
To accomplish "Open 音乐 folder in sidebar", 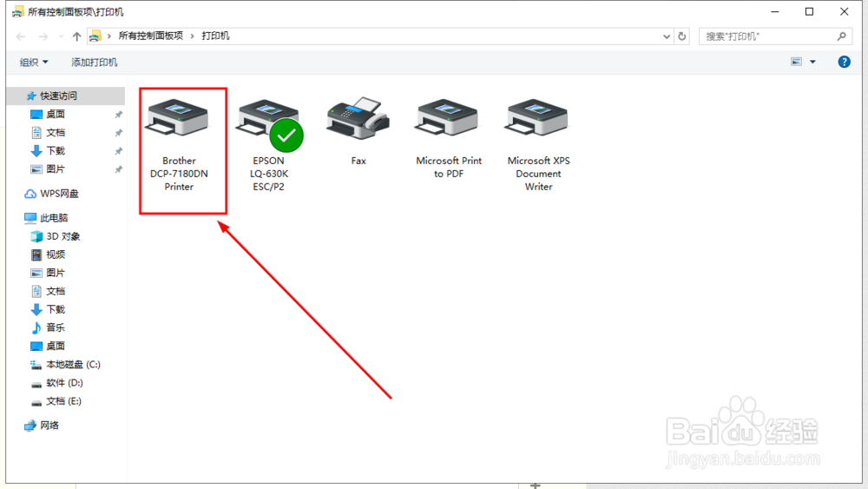I will tap(48, 327).
